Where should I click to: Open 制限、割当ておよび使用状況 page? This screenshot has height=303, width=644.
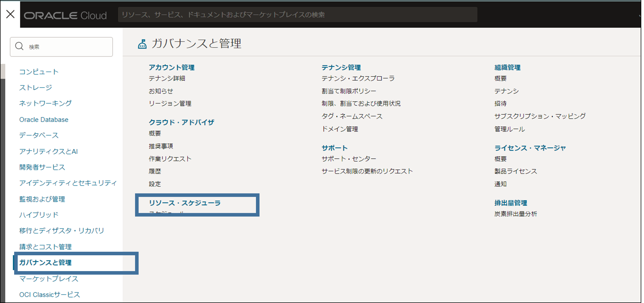[x=361, y=104]
